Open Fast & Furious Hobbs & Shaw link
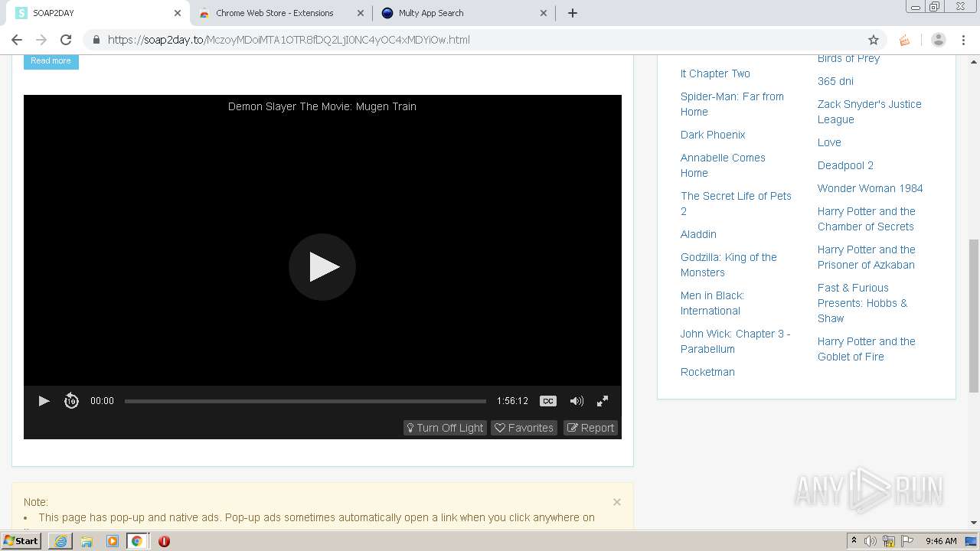Image resolution: width=980 pixels, height=551 pixels. coord(862,303)
